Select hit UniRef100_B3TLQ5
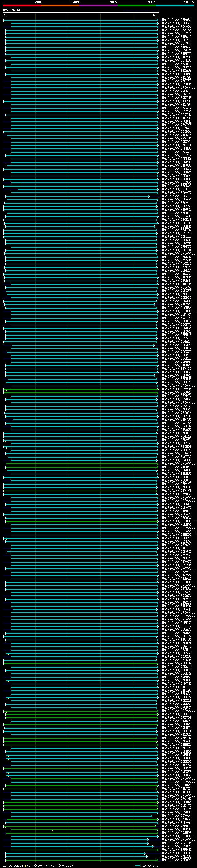The width and height of the screenshot is (197, 868). pos(176,60)
